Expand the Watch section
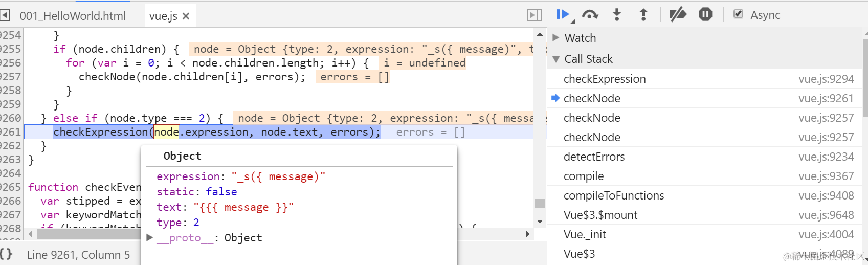Image resolution: width=868 pixels, height=265 pixels. click(556, 37)
